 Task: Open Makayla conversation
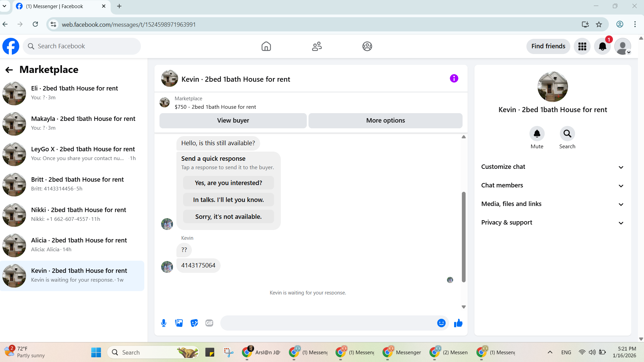[72, 124]
